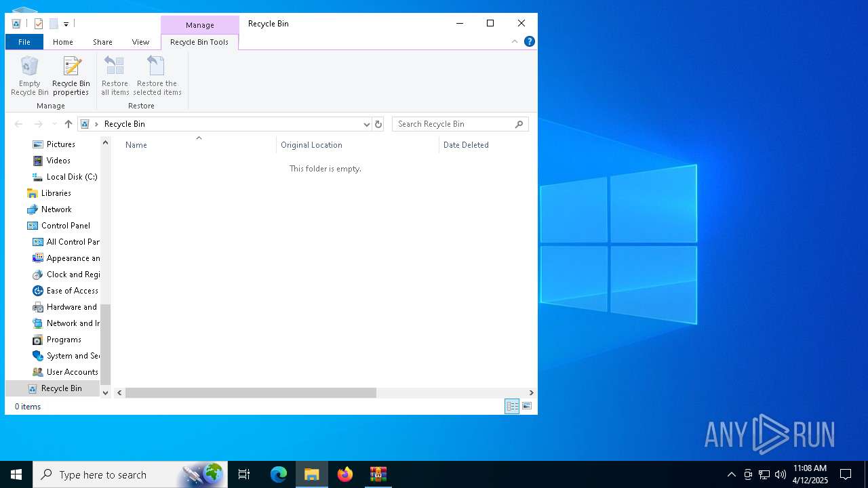
Task: Click the Manage contextual tab header
Action: (x=200, y=25)
